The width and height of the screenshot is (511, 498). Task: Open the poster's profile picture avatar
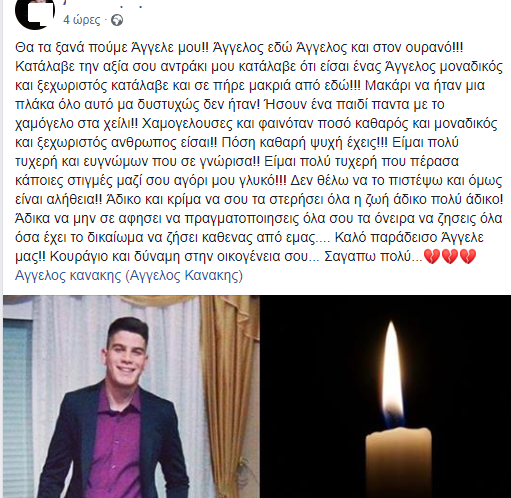35,13
